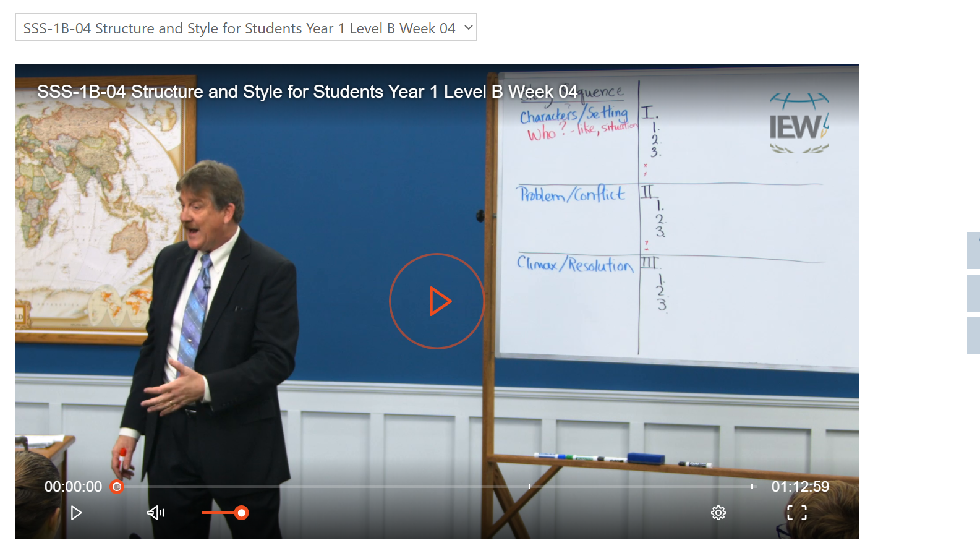Jump to the second chapter marker near the timeline end
Screen dimensions: 980x556
coord(752,487)
